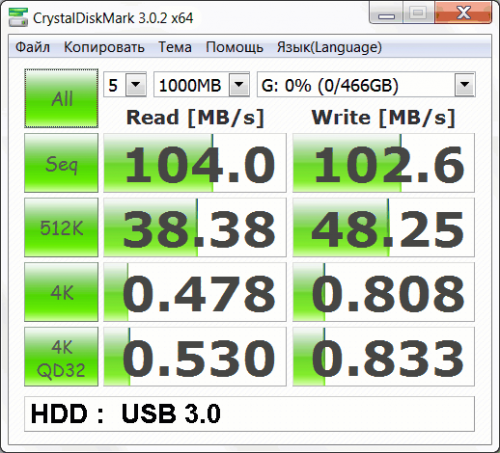Click the 512K read result 38.38

point(195,228)
